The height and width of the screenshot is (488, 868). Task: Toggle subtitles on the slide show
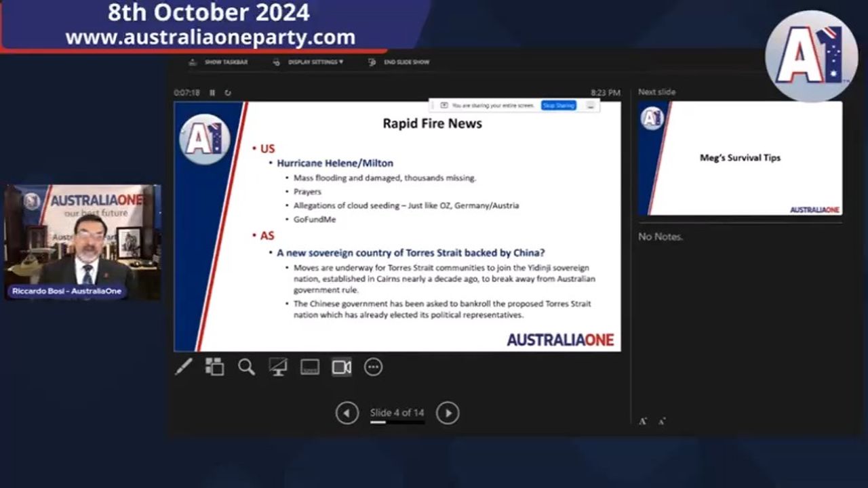[310, 367]
